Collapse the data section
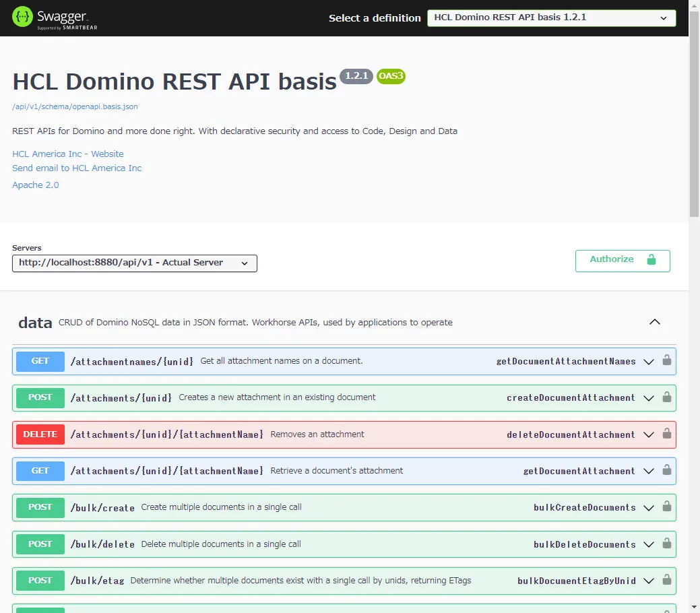This screenshot has height=613, width=700. tap(654, 322)
